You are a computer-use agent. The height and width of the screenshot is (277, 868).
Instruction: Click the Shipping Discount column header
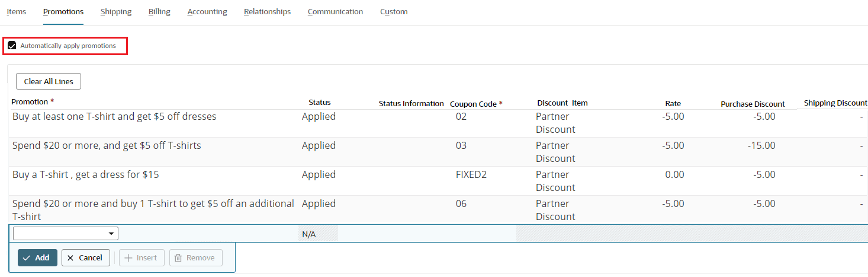(835, 103)
